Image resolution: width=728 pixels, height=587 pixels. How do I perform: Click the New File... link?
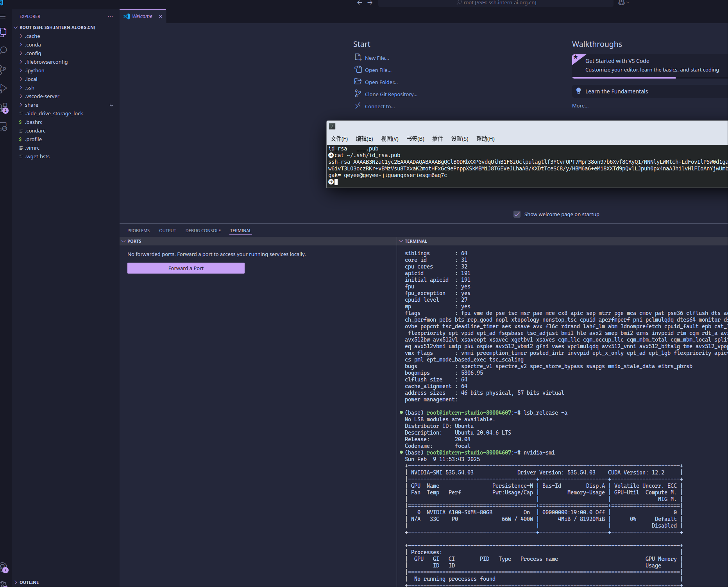[x=377, y=58]
